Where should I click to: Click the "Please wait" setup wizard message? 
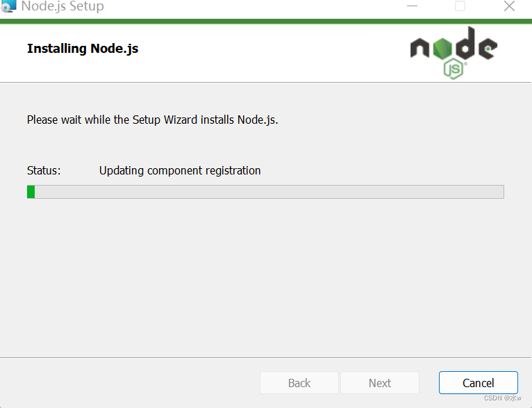[x=152, y=120]
